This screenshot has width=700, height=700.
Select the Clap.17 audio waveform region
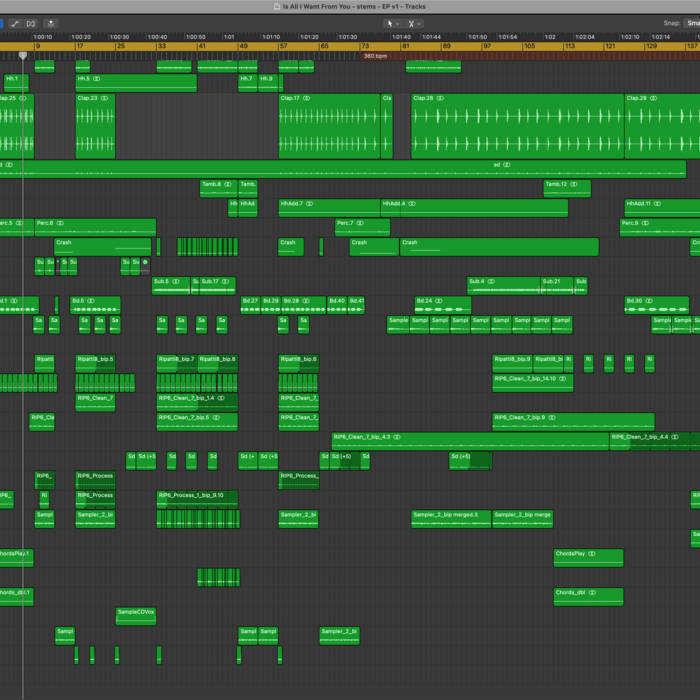click(329, 126)
